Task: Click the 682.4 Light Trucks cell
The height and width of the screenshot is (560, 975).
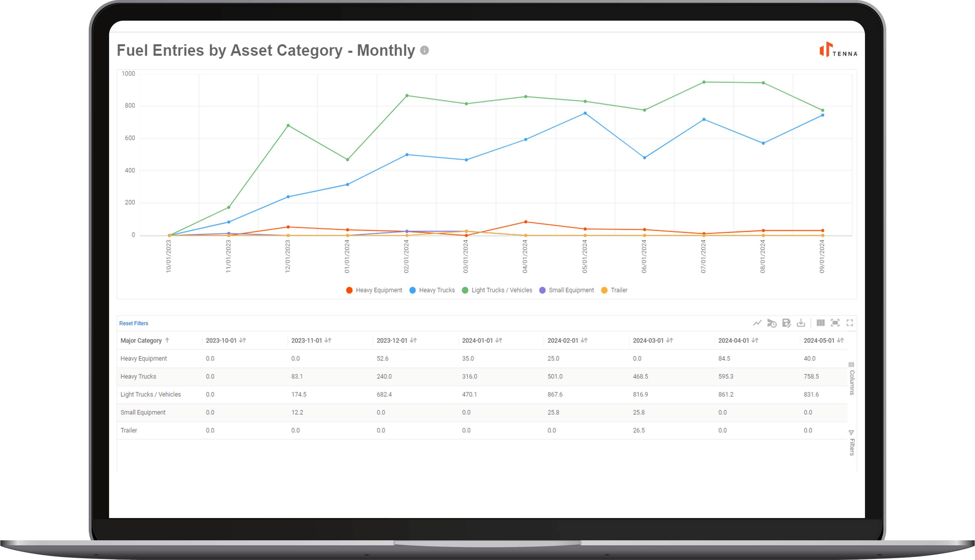Action: (x=384, y=395)
